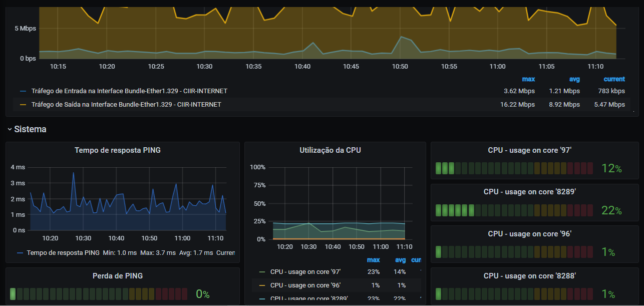This screenshot has height=306, width=644.
Task: Click the 3.62 Mbps max value
Action: 519,91
